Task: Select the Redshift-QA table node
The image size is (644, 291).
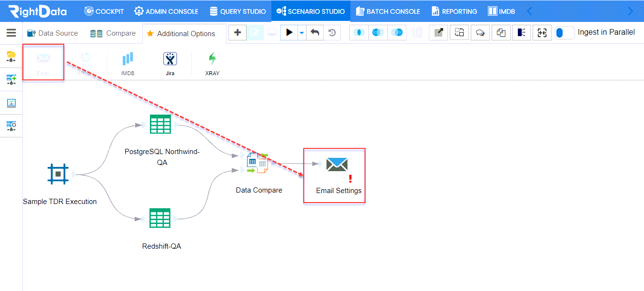Action: (x=160, y=218)
